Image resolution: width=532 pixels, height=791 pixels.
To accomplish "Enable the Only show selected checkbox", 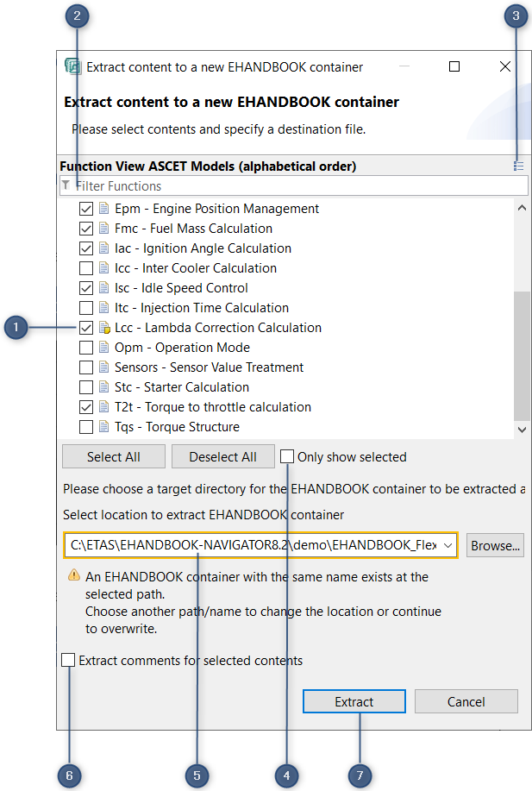I will (289, 456).
